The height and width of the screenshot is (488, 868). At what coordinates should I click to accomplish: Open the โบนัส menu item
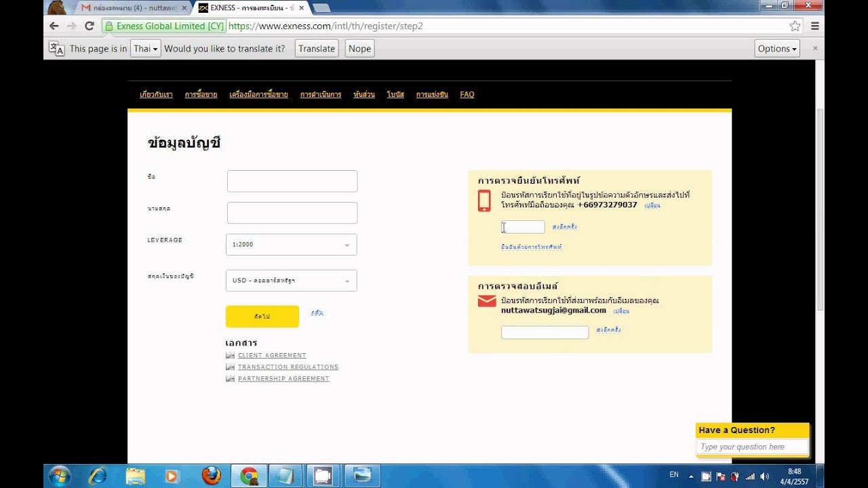[395, 95]
